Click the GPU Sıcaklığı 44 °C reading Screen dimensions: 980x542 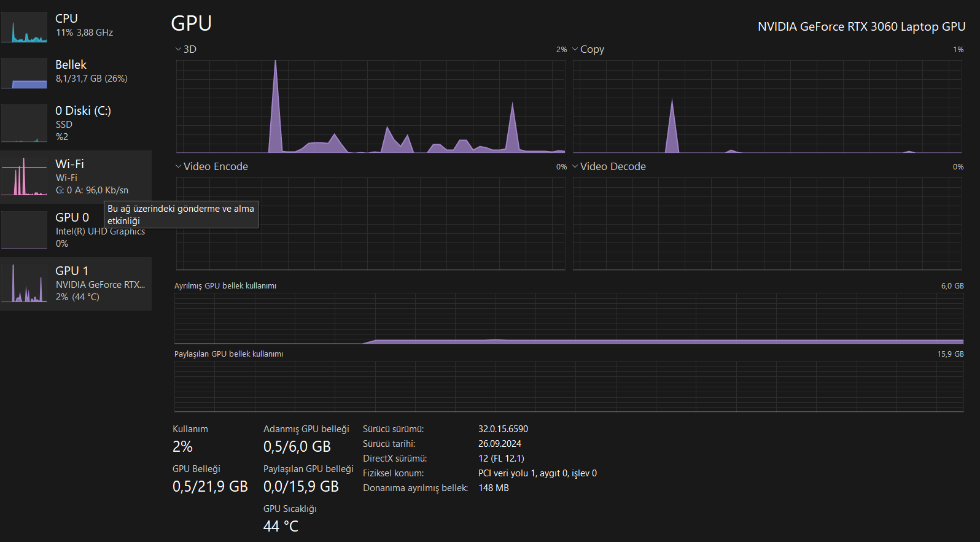[x=281, y=526]
